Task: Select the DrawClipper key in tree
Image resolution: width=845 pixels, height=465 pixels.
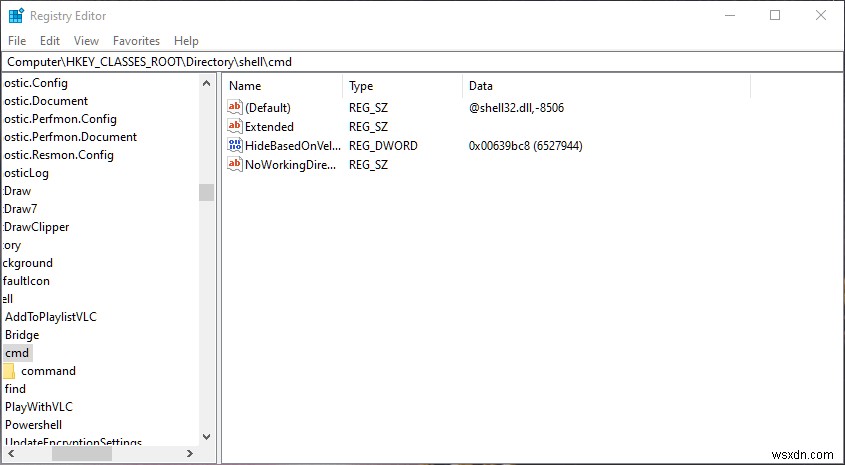Action: [36, 227]
